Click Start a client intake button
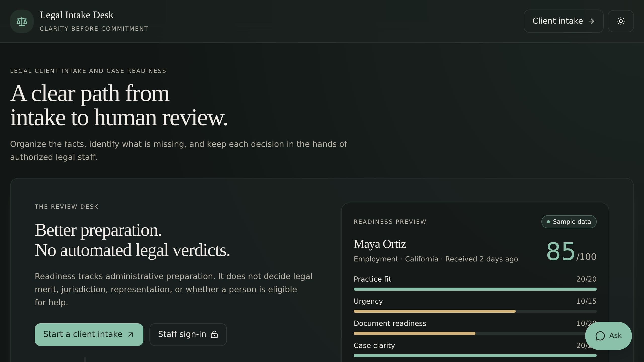This screenshot has height=362, width=644. point(89,334)
